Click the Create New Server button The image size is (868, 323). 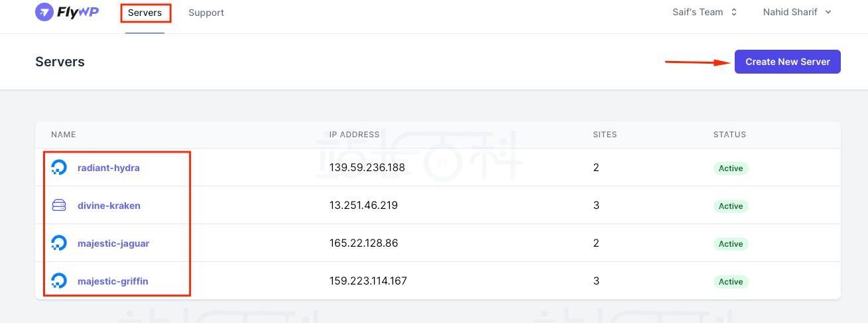tap(788, 62)
